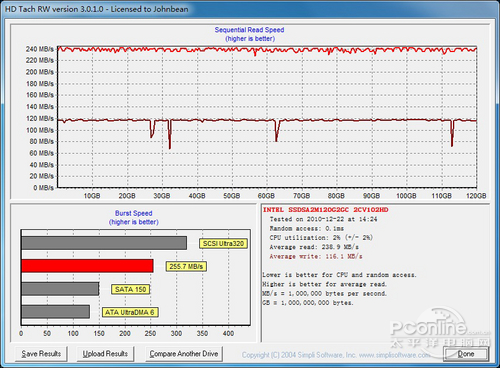The width and height of the screenshot is (500, 368).
Task: Click the 250 burst axis label
Action: point(150,333)
